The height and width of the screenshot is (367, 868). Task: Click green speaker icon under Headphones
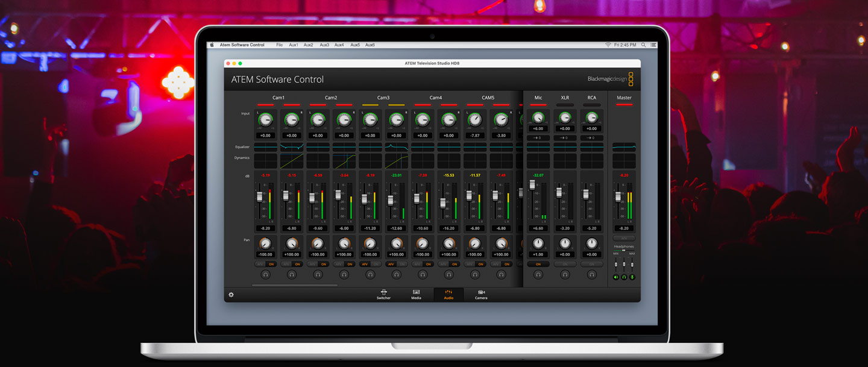(x=616, y=277)
